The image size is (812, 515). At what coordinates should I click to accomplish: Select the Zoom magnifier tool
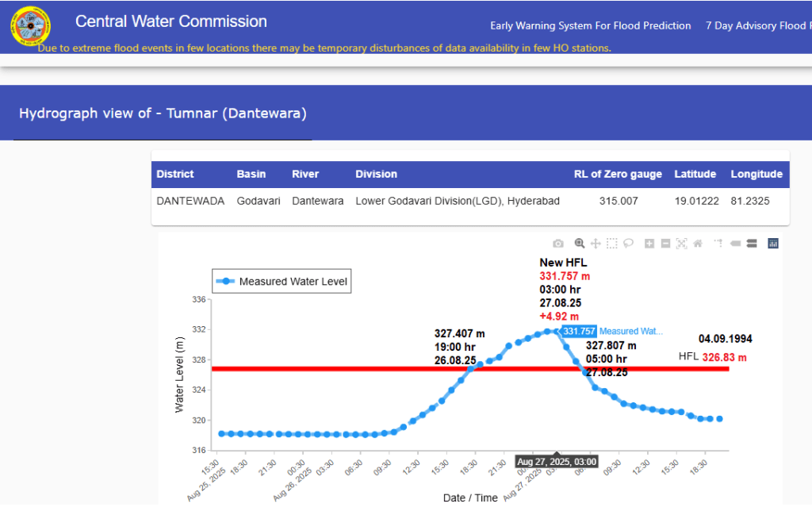[x=580, y=244]
